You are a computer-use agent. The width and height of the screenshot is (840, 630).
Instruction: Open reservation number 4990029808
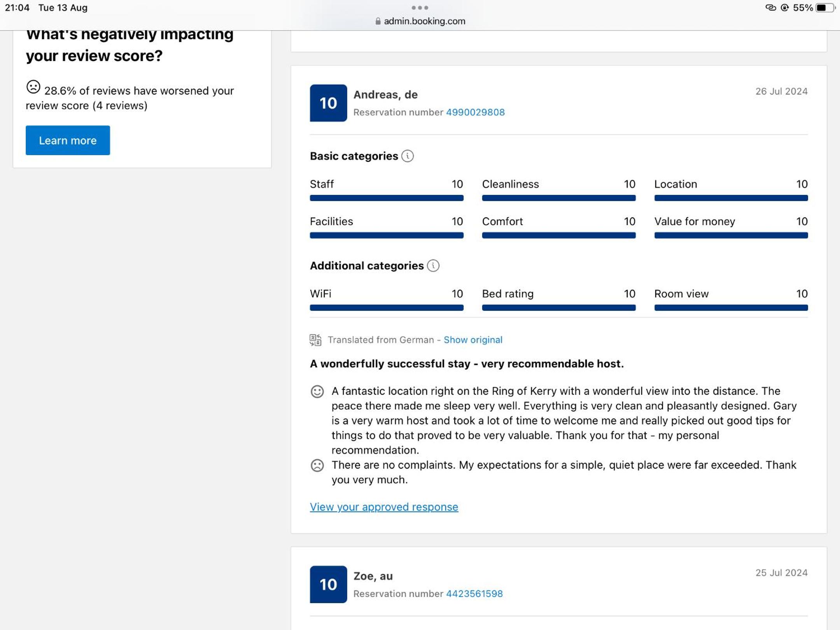click(475, 112)
